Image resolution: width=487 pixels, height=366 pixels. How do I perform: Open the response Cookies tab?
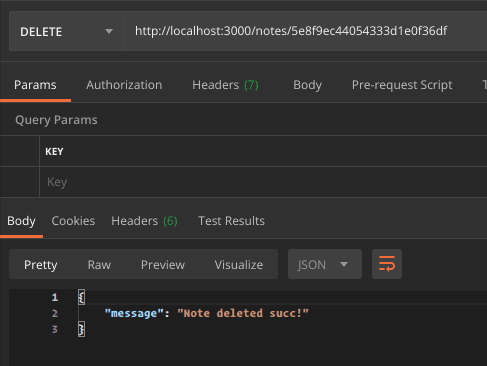pos(73,221)
